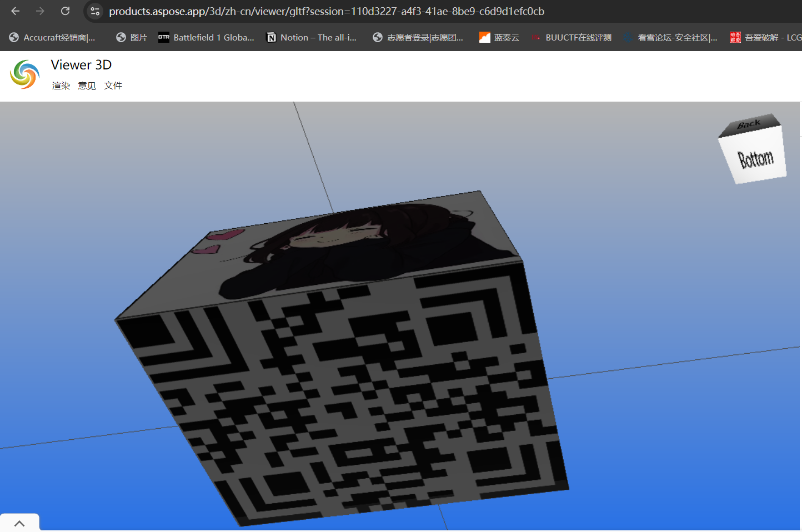Viewport: 802px width, 532px height.
Task: Open the 看雪论坛-安全社区 bookmark
Action: [670, 37]
